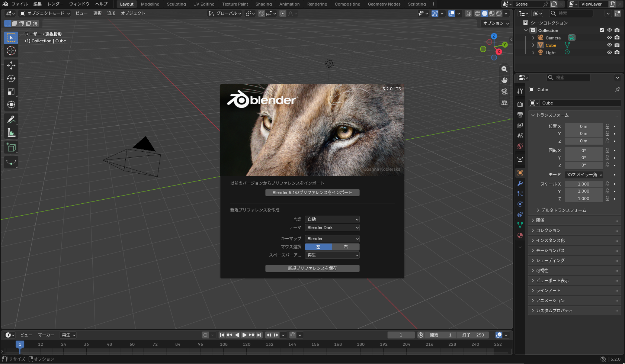
Task: Open the World properties tab icon
Action: (520, 146)
